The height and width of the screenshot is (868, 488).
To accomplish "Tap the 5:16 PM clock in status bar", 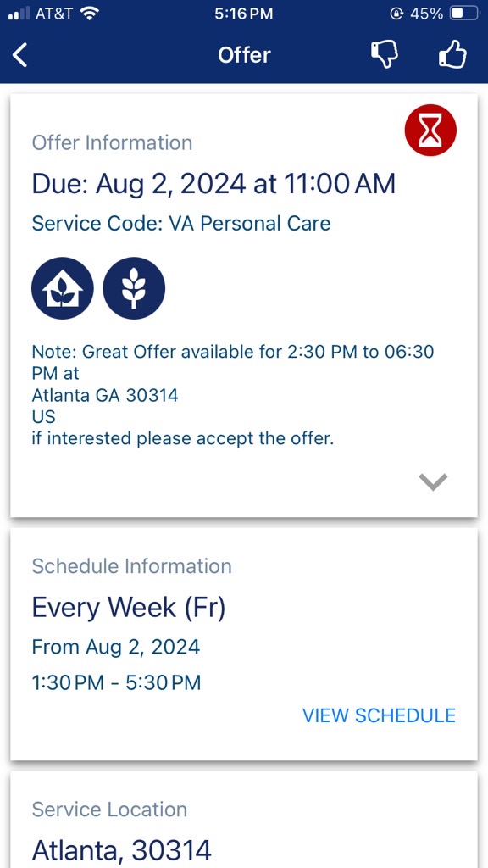I will pos(243,14).
